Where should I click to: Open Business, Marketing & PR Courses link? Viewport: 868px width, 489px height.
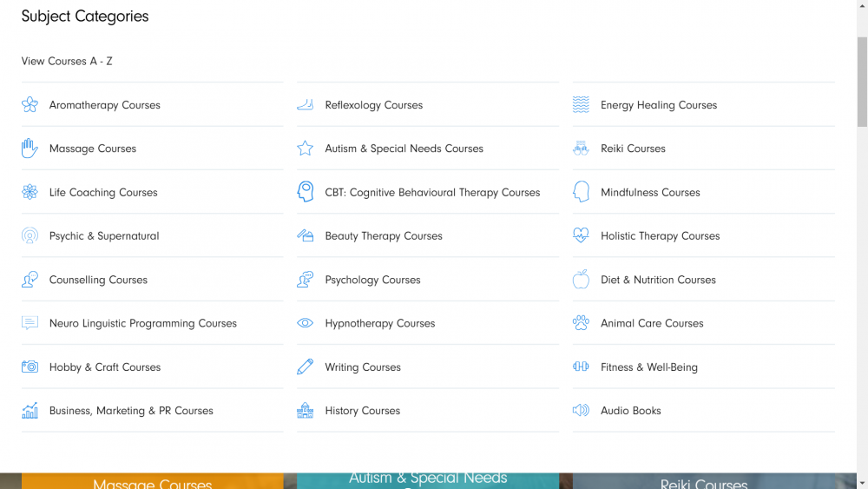point(131,411)
